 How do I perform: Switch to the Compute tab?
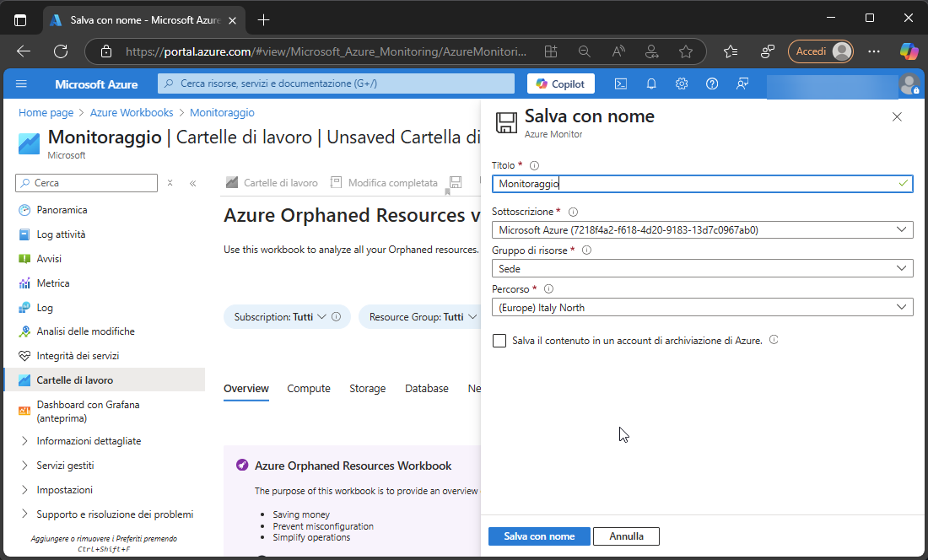click(309, 389)
